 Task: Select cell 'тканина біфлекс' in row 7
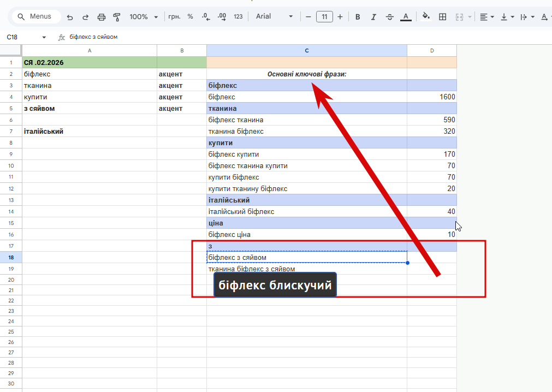(x=307, y=131)
